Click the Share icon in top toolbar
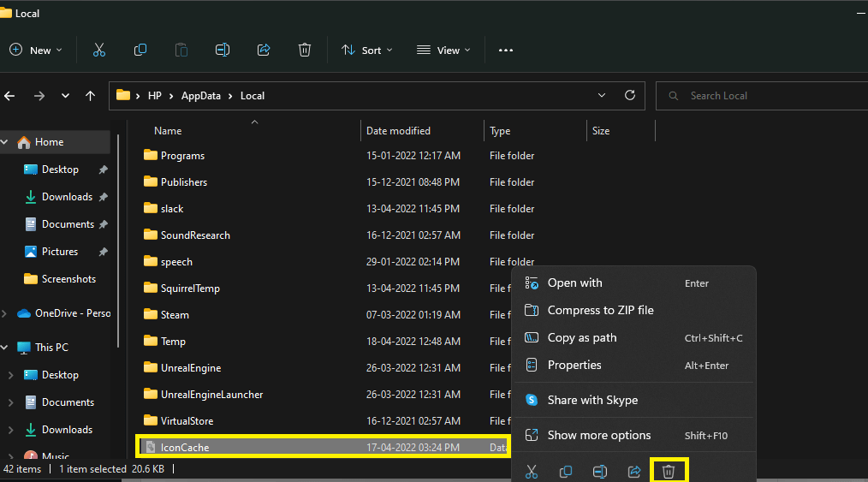The height and width of the screenshot is (482, 868). pos(264,50)
